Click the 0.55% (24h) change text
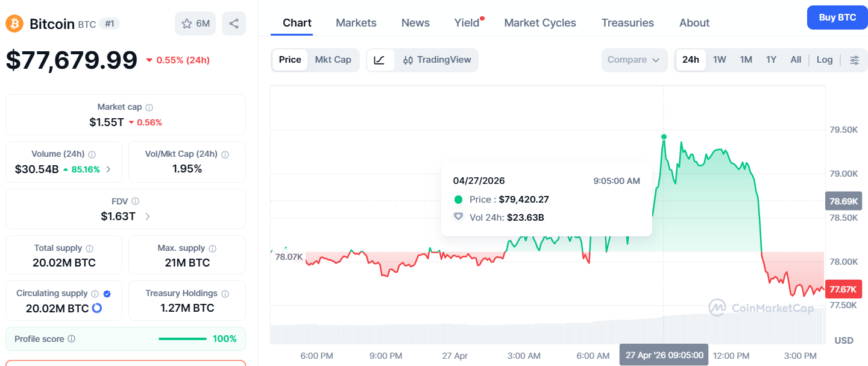The image size is (868, 366). click(x=183, y=60)
